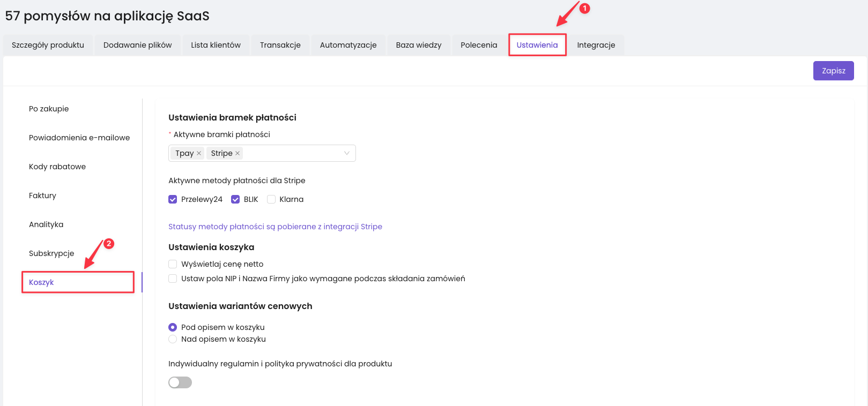Toggle individual terms and privacy policy switch
Viewport: 868px width, 406px height.
(x=180, y=382)
